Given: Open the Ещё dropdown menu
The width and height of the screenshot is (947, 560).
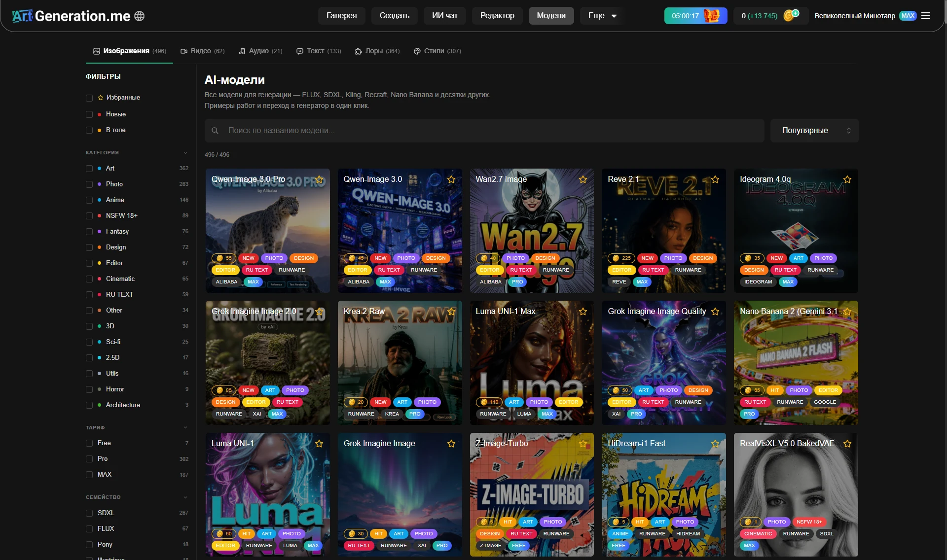Looking at the screenshot, I should coord(602,16).
